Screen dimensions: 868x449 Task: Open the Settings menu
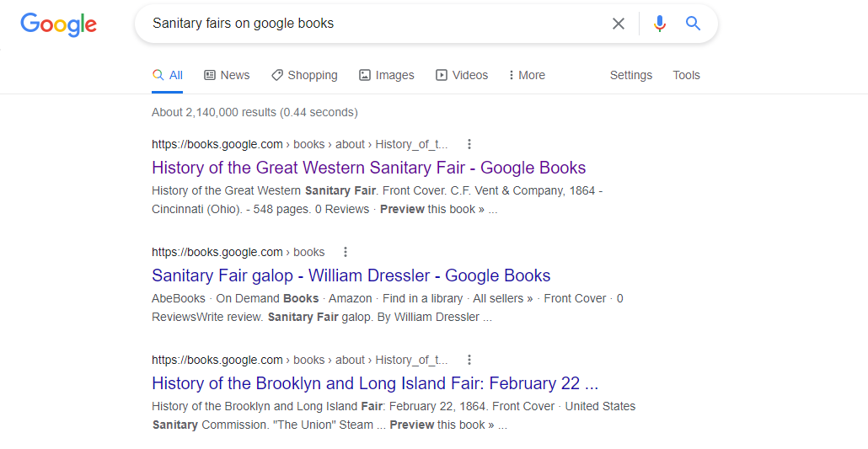tap(631, 75)
